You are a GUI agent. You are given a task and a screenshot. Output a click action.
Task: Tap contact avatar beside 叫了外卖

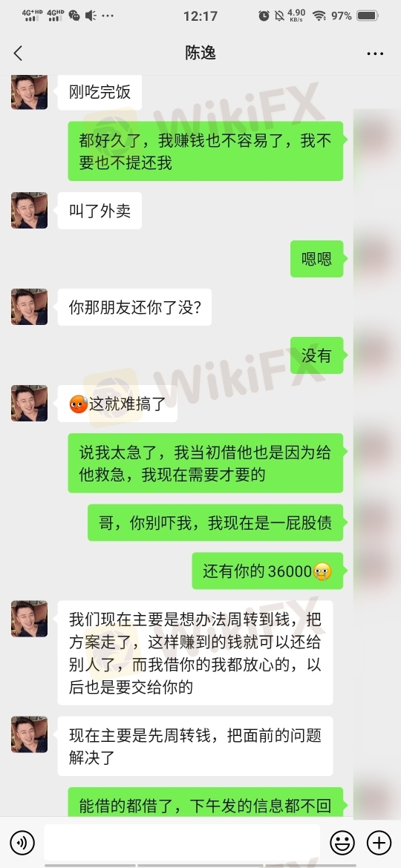[30, 211]
